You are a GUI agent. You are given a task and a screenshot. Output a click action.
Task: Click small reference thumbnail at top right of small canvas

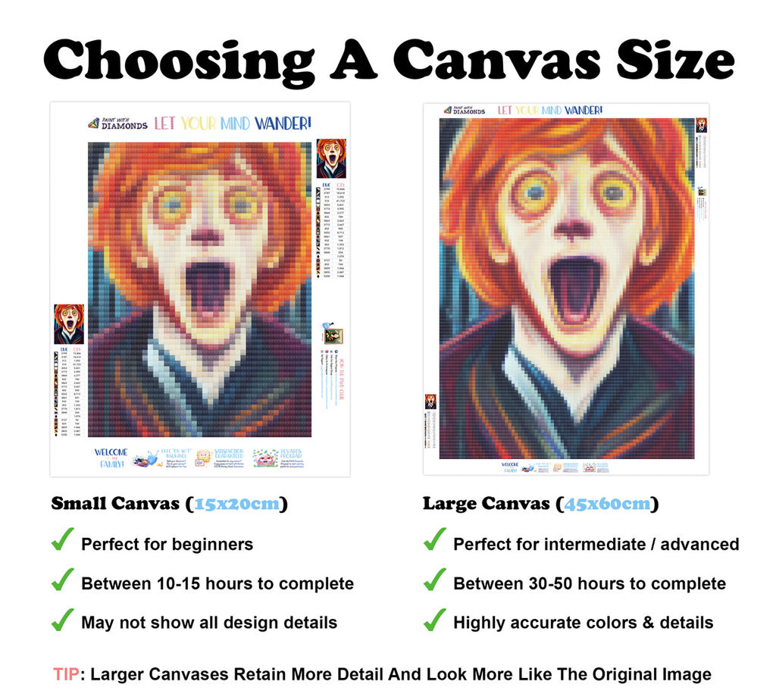click(x=331, y=158)
